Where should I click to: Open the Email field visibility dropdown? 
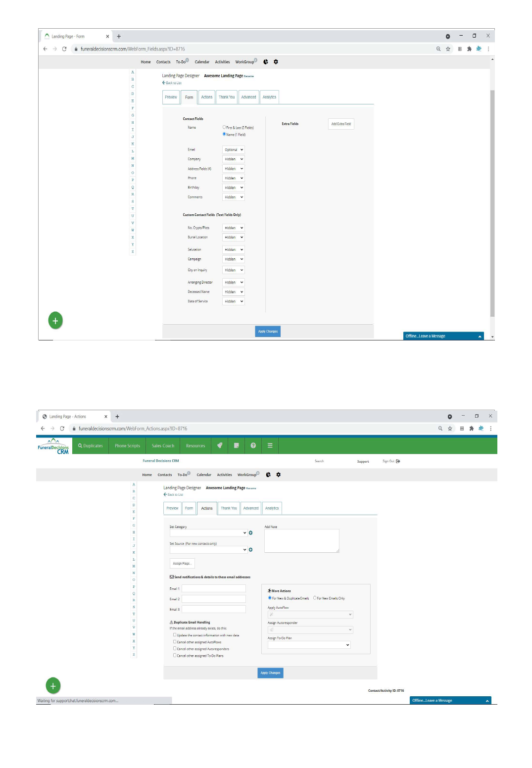pos(234,149)
